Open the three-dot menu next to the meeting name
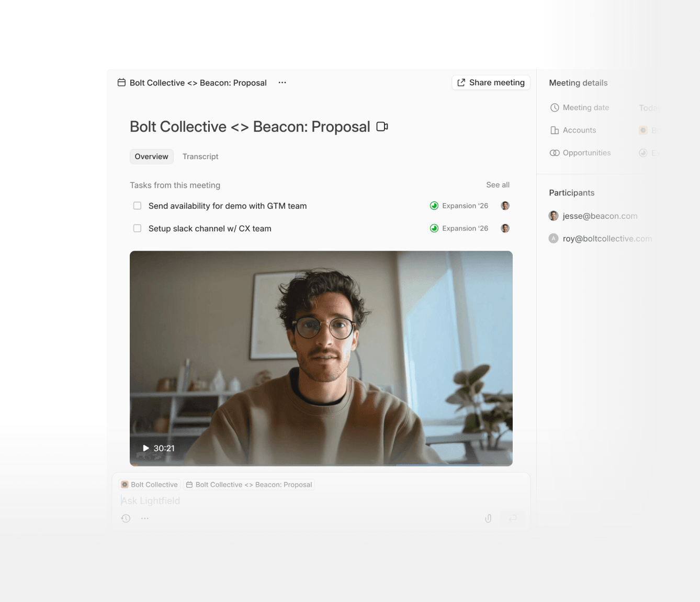Screen dimensions: 700x602 pyautogui.click(x=282, y=83)
